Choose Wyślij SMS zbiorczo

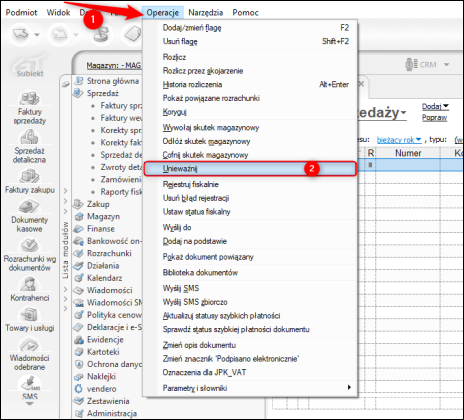(x=250, y=302)
